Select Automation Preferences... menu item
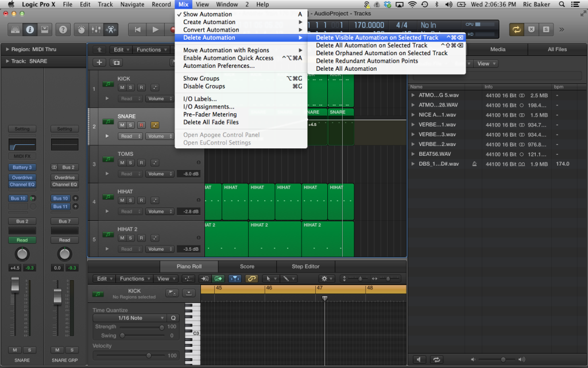This screenshot has width=588, height=368. [x=241, y=66]
